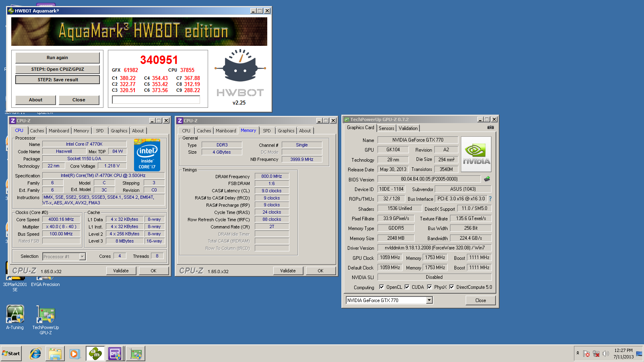Click the Memory CPU-Z window title icon
The width and height of the screenshot is (644, 362).
tap(180, 121)
